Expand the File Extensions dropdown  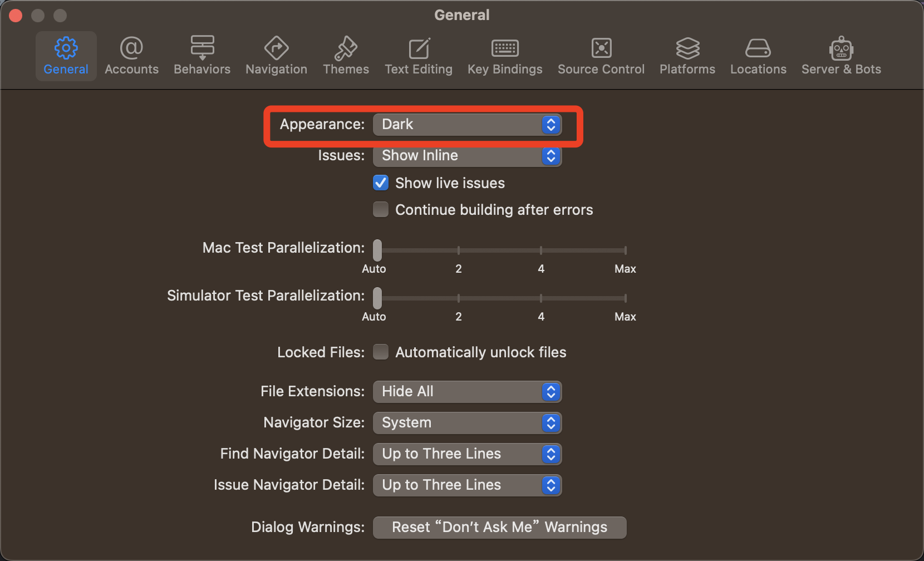click(x=467, y=391)
